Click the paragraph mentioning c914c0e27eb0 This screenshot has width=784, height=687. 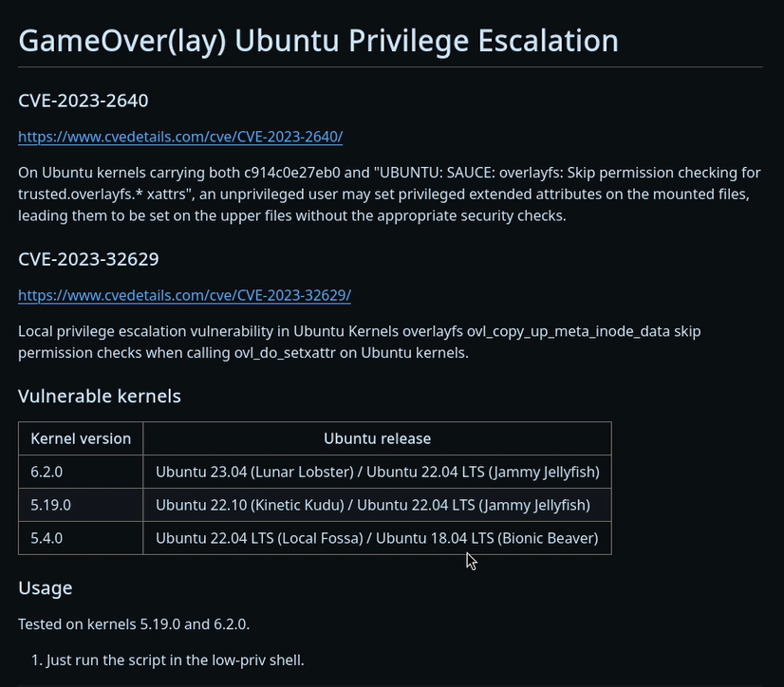click(x=389, y=194)
